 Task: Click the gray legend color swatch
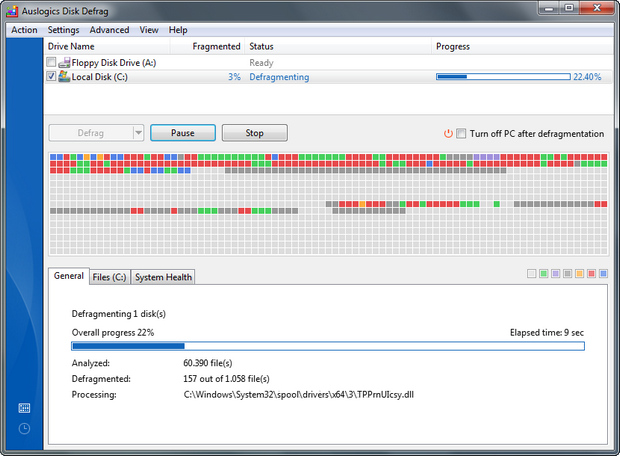pos(567,274)
